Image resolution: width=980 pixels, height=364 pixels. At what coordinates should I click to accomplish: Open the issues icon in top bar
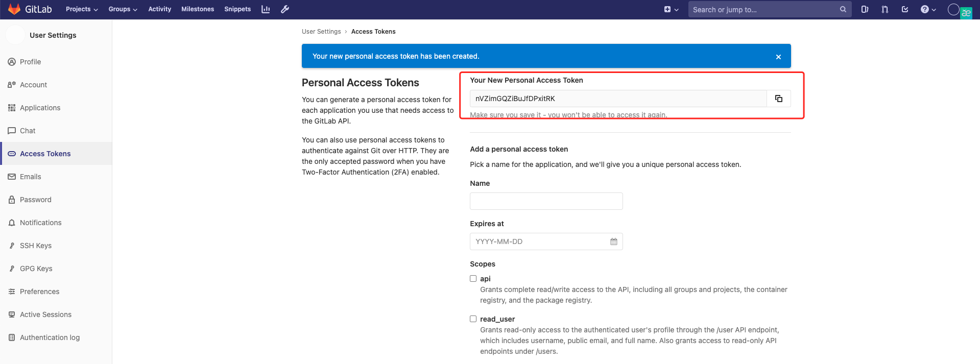pos(865,9)
